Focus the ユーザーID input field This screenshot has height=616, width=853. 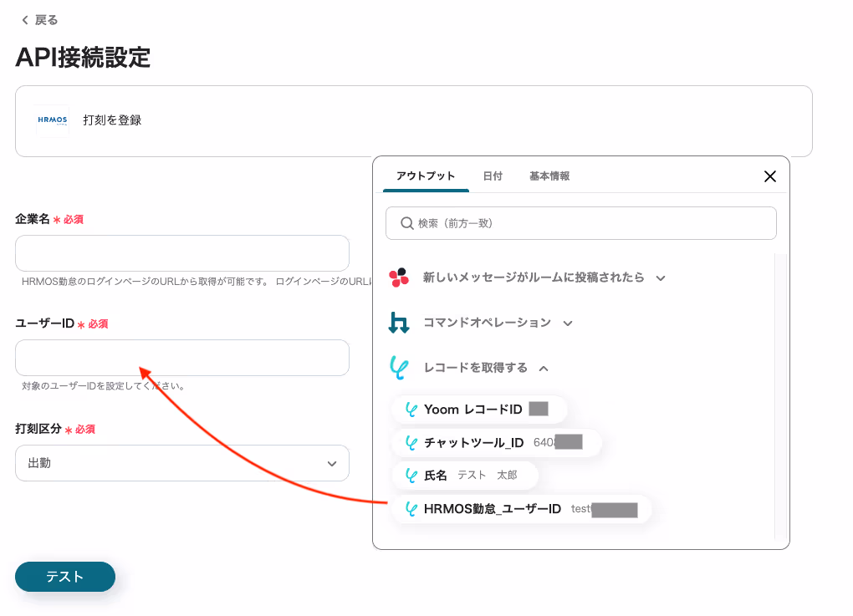coord(182,358)
